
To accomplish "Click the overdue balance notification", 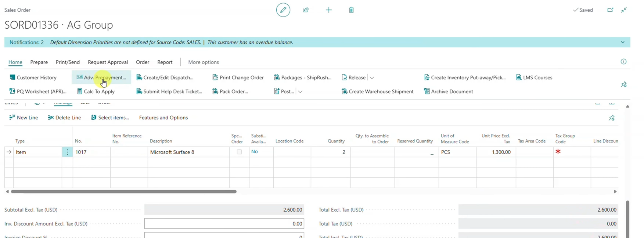I will (250, 42).
